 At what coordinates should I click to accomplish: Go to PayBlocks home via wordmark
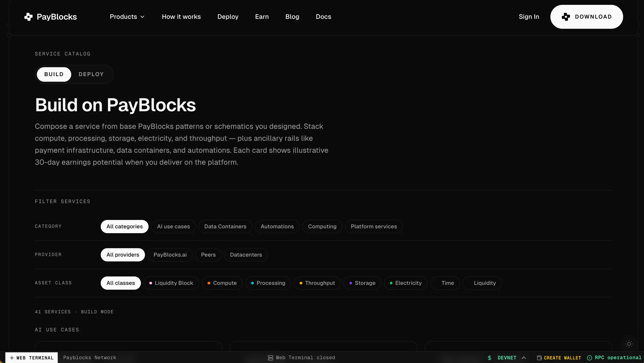57,17
